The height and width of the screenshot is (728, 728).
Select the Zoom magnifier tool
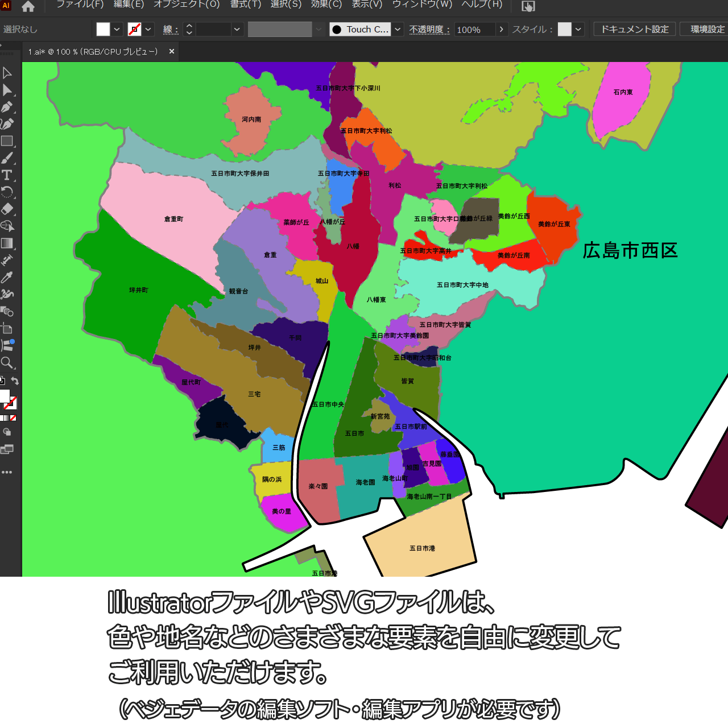(x=7, y=363)
